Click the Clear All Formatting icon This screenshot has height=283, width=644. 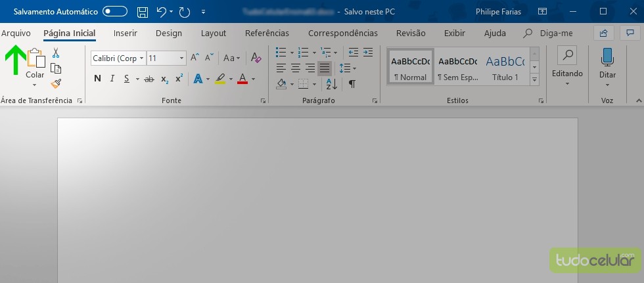click(256, 58)
